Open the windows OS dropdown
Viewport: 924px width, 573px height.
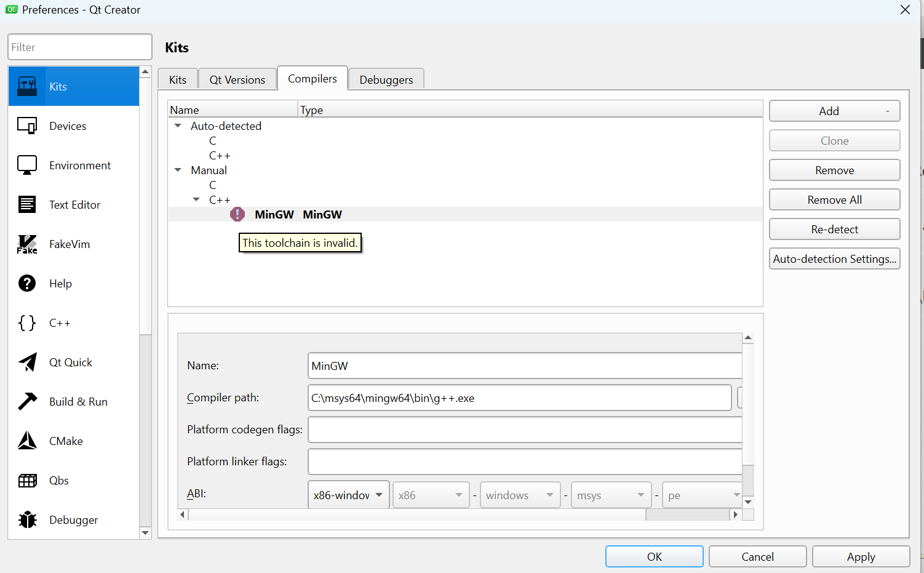(x=520, y=495)
